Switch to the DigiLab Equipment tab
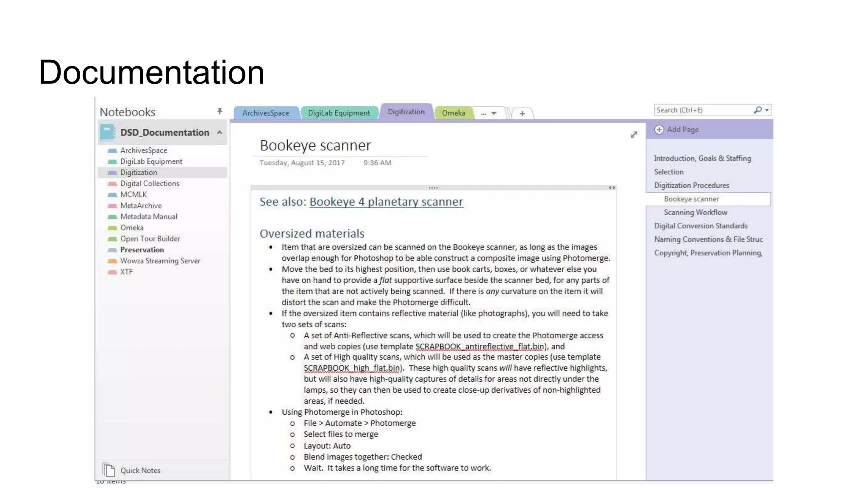 tap(339, 113)
